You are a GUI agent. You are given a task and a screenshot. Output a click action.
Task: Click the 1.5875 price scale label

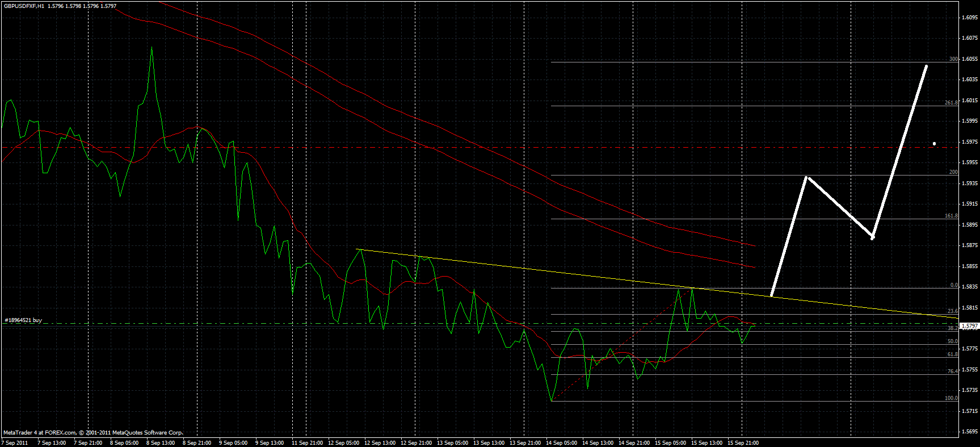[970, 245]
